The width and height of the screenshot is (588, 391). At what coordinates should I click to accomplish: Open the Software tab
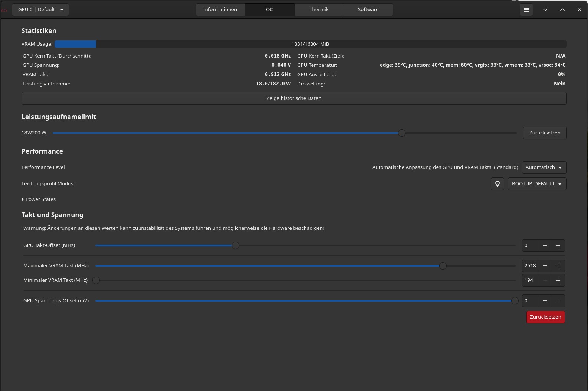[x=368, y=10]
